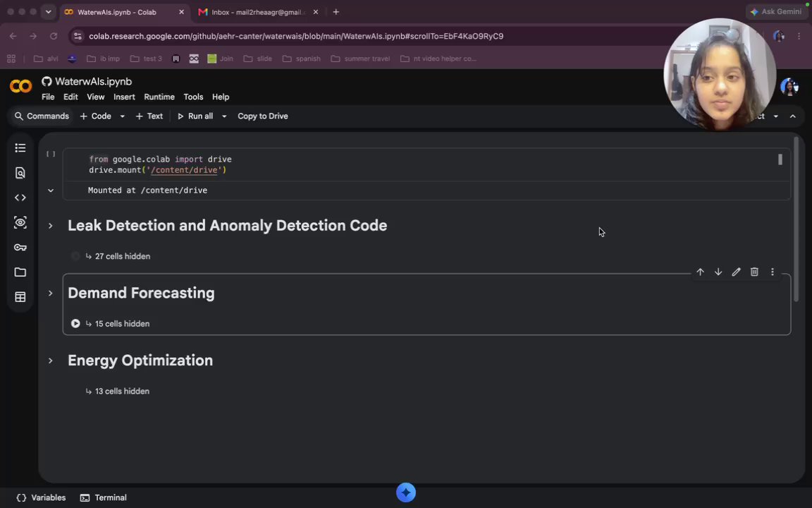
Task: Click the notebook vertical scrollbar
Action: click(x=796, y=218)
